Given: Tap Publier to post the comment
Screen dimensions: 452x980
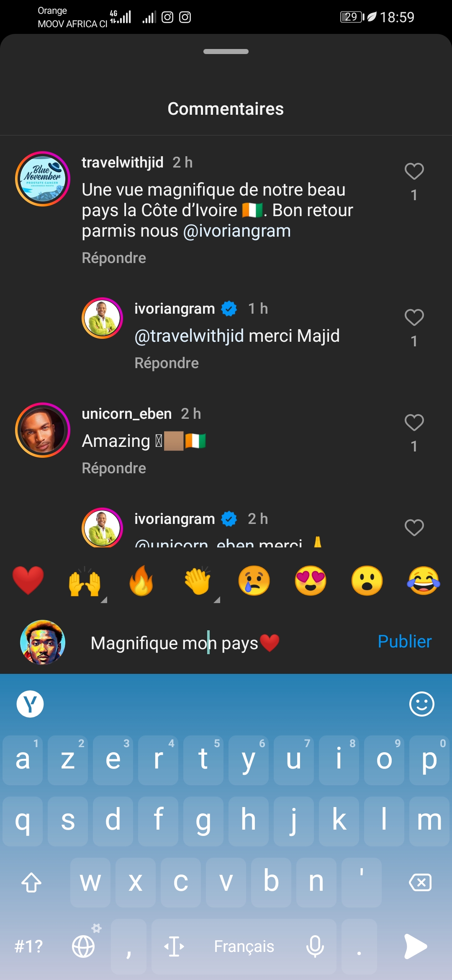Looking at the screenshot, I should tap(404, 642).
